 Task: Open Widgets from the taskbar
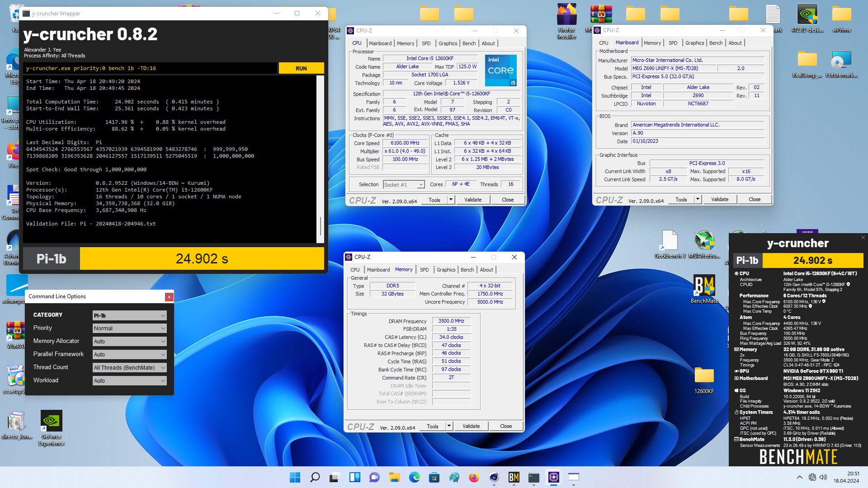click(x=355, y=477)
